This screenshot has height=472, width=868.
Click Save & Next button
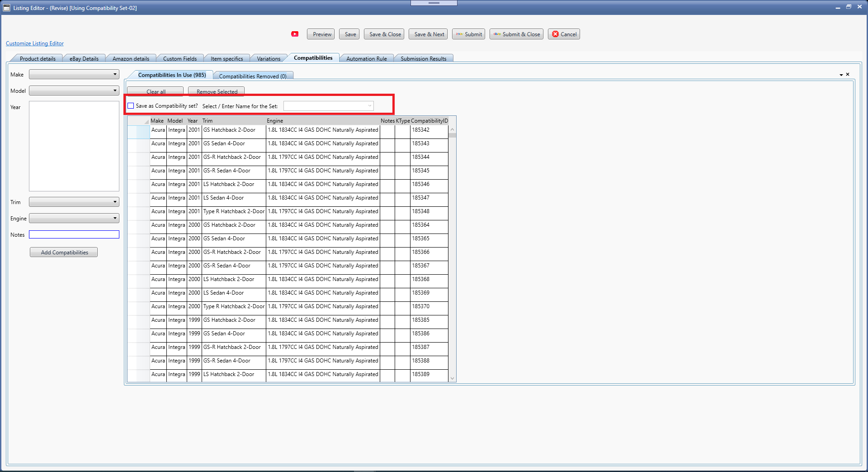[429, 34]
